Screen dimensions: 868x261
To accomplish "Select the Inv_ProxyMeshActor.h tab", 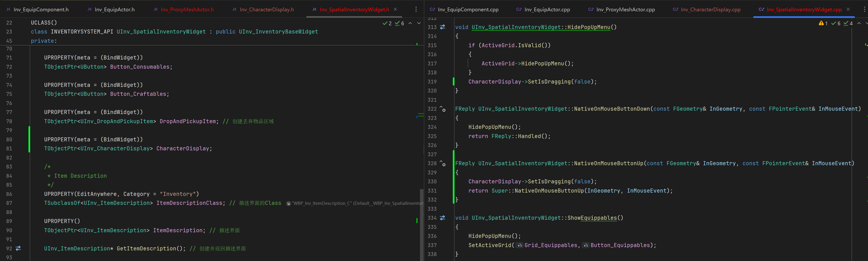I will pyautogui.click(x=187, y=9).
